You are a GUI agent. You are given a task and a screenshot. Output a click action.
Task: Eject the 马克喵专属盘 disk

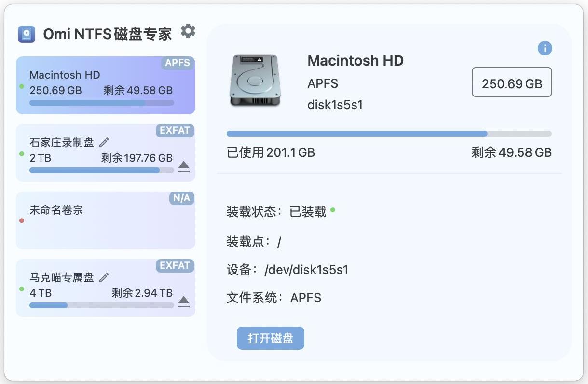tap(183, 302)
